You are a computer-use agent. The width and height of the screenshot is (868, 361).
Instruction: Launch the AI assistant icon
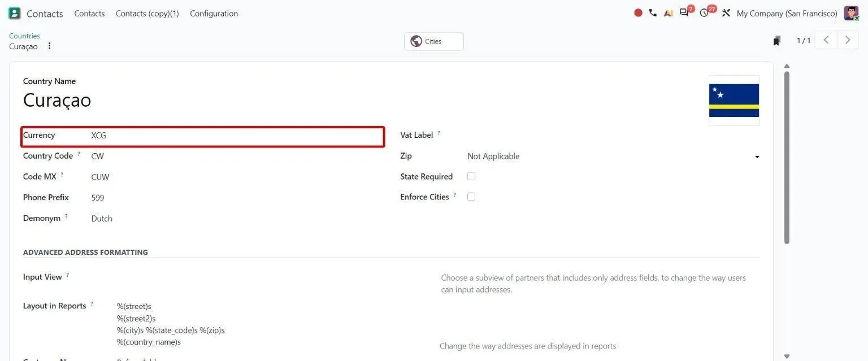click(668, 13)
